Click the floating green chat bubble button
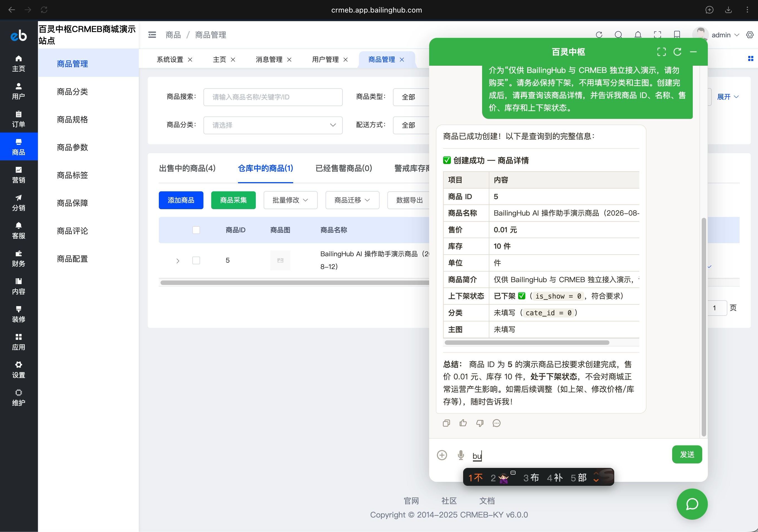 692,504
